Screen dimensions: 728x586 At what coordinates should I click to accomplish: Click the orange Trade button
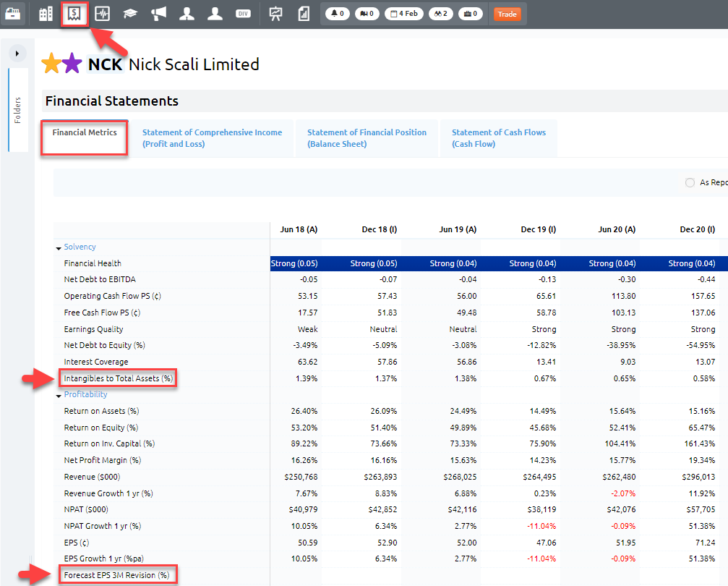(x=507, y=14)
